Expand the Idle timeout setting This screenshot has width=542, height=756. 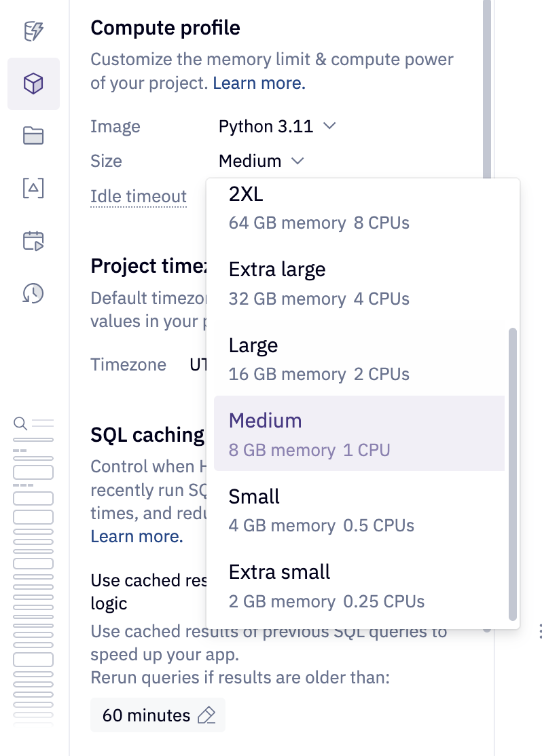pyautogui.click(x=139, y=196)
